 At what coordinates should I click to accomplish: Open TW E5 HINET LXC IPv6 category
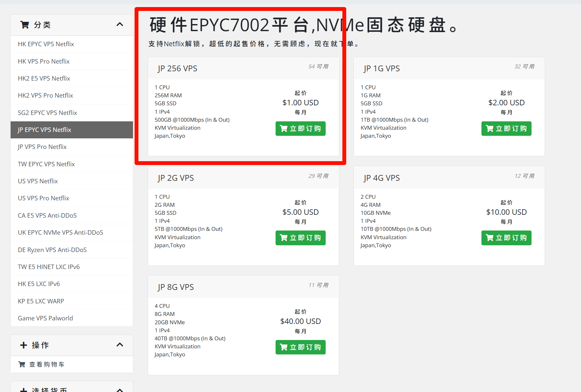click(49, 267)
